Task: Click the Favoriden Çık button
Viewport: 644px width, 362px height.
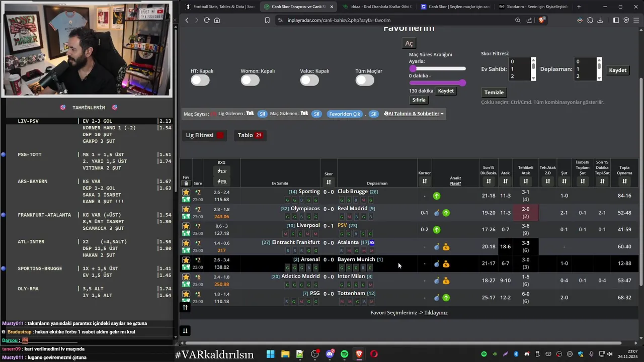Action: (345, 114)
